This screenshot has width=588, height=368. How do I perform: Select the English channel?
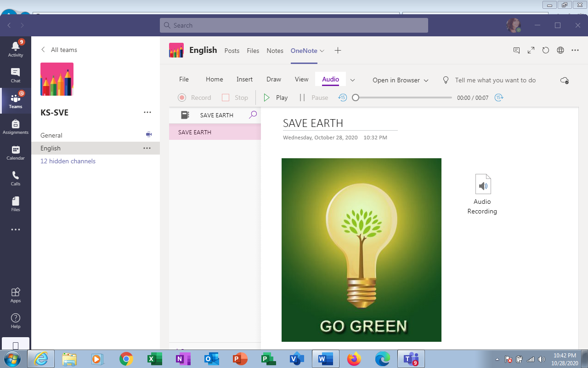click(96, 148)
